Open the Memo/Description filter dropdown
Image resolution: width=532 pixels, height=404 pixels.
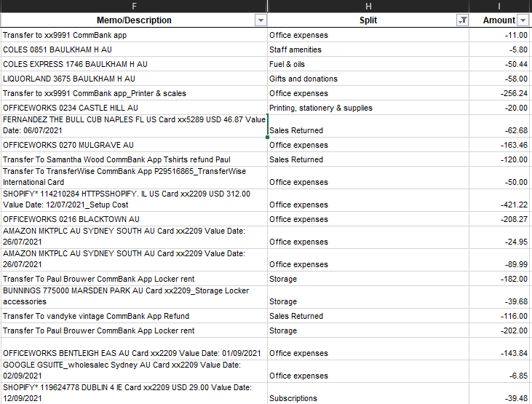tap(261, 20)
